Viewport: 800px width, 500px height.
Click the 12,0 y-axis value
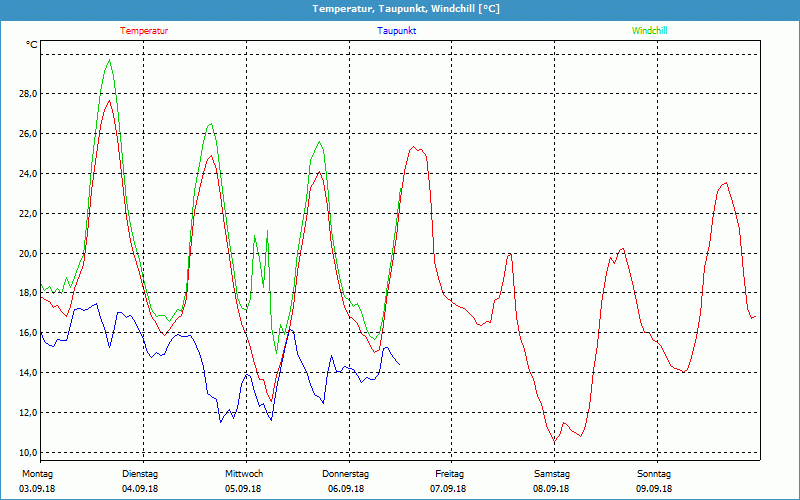29,413
